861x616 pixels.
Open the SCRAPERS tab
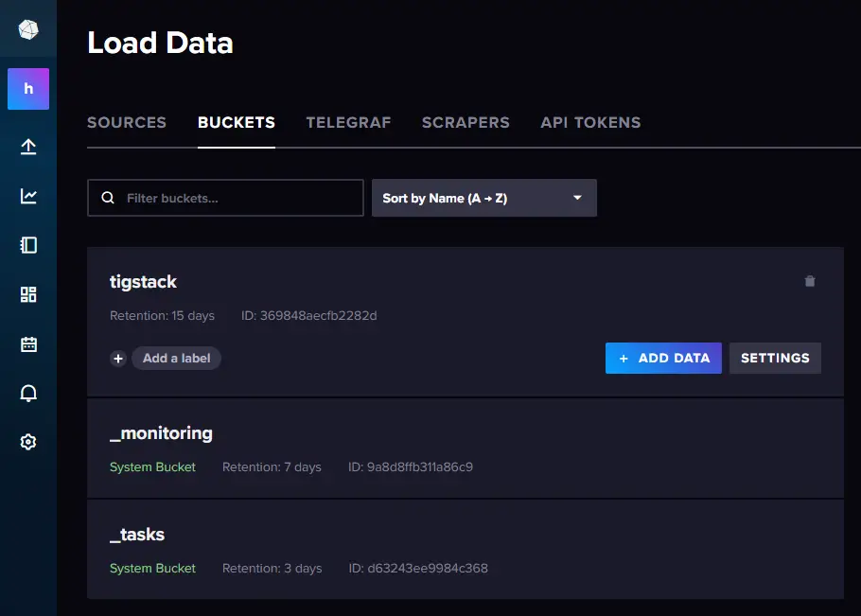click(466, 122)
